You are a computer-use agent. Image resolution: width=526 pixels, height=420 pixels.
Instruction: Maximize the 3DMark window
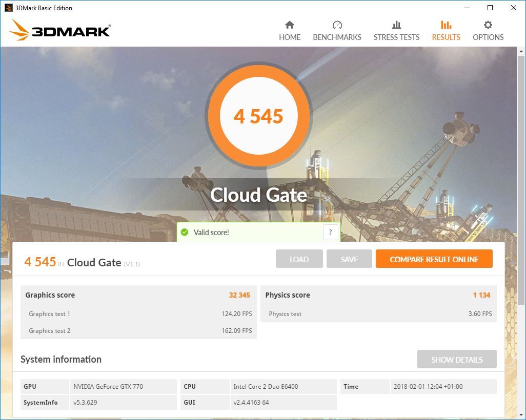click(490, 8)
